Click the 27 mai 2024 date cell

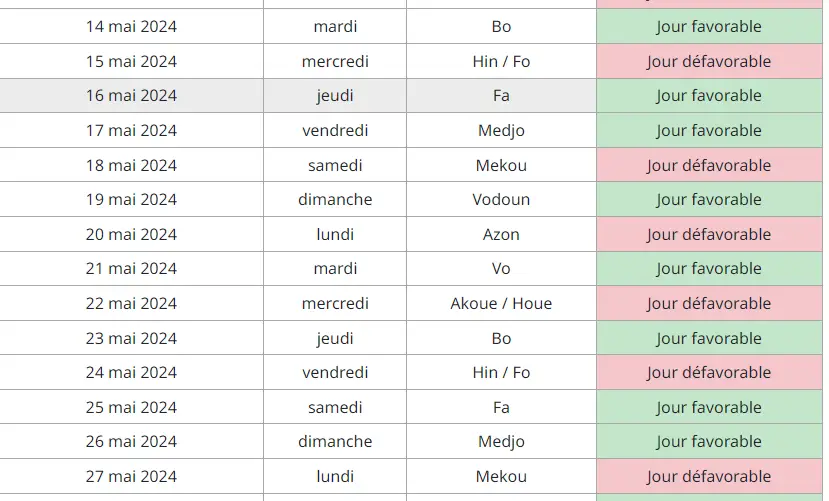pos(131,477)
